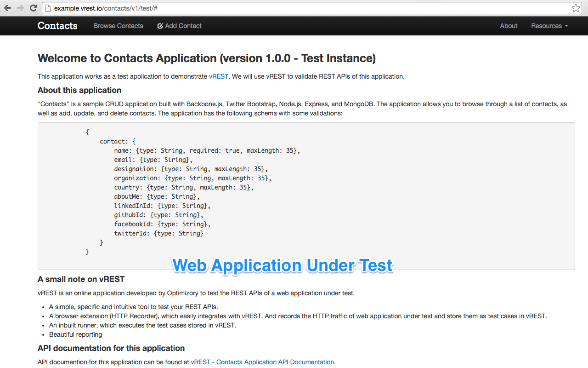Click the About this application heading
Image resolution: width=588 pixels, height=368 pixels.
[x=79, y=90]
